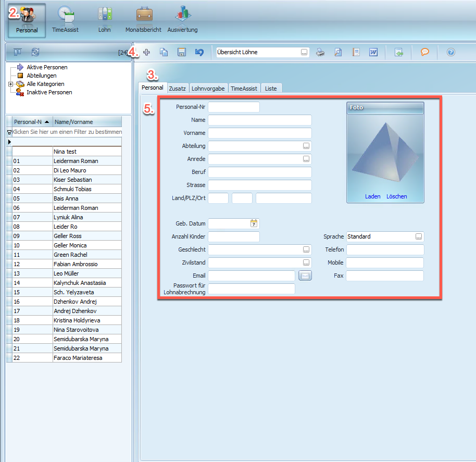Select row Nina test
The width and height of the screenshot is (476, 462).
click(64, 152)
